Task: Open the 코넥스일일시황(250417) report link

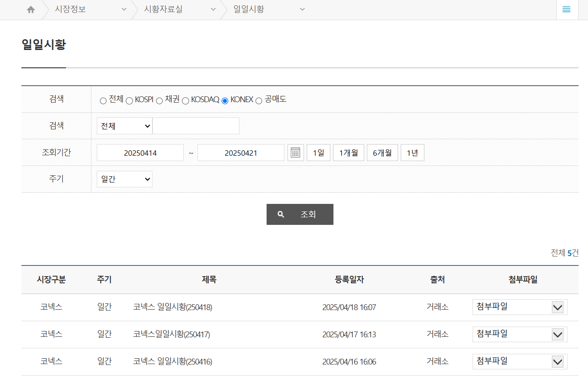Action: 172,334
